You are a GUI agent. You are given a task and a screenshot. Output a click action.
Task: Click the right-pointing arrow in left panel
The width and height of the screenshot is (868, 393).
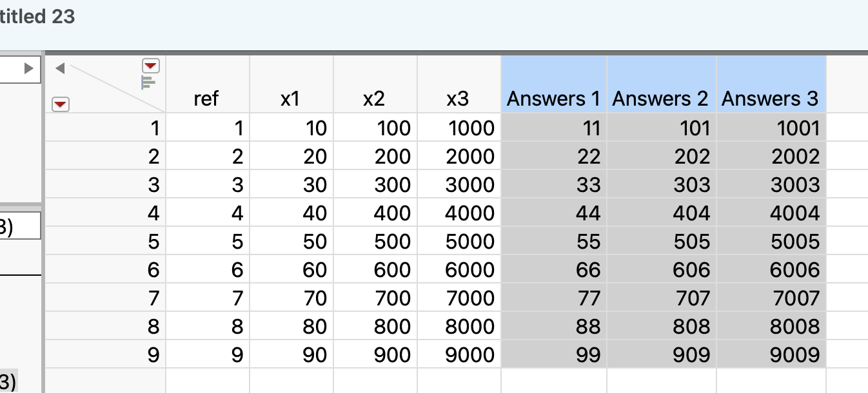28,68
